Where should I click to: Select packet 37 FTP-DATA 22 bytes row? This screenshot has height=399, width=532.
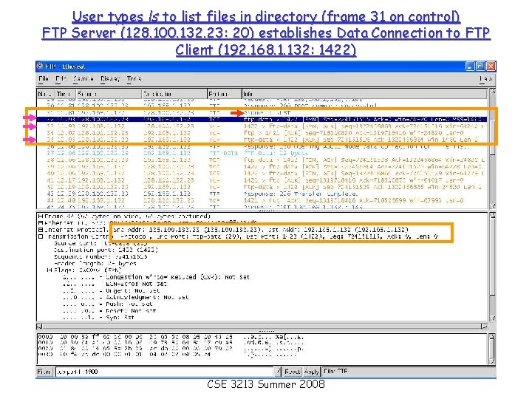pyautogui.click(x=262, y=154)
